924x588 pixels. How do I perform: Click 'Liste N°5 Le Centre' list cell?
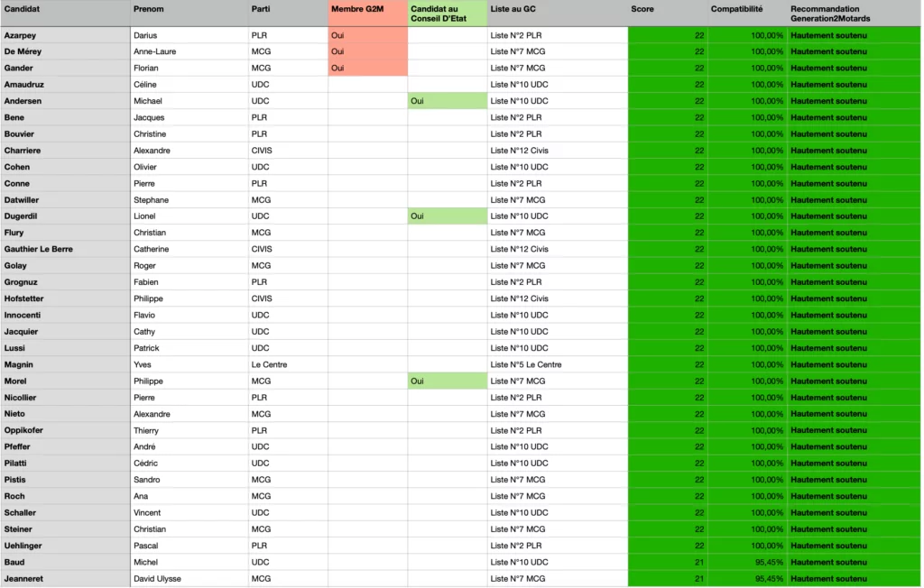pyautogui.click(x=526, y=364)
